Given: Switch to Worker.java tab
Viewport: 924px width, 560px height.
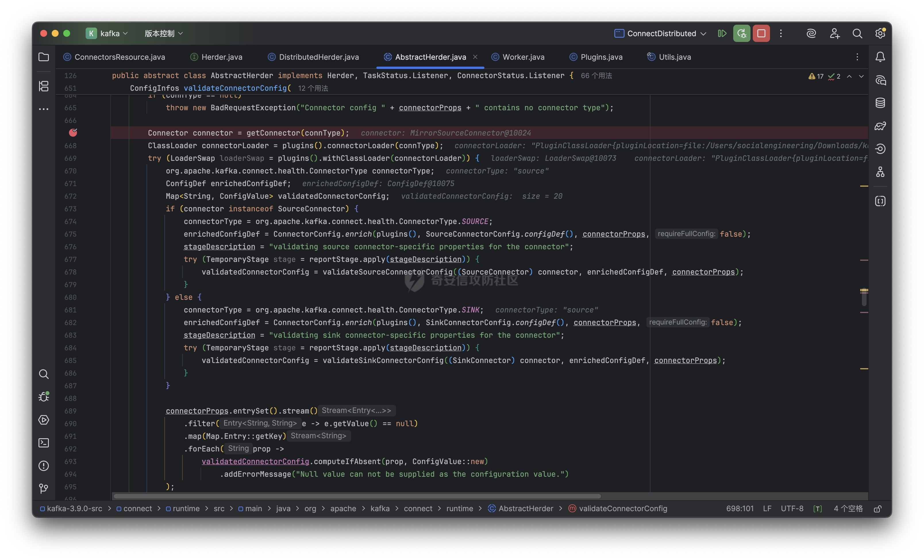Looking at the screenshot, I should tap(517, 57).
